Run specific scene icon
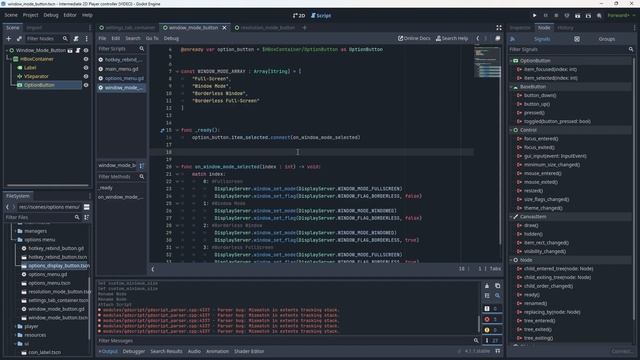Image resolution: width=640 pixels, height=360 pixels. click(x=588, y=16)
